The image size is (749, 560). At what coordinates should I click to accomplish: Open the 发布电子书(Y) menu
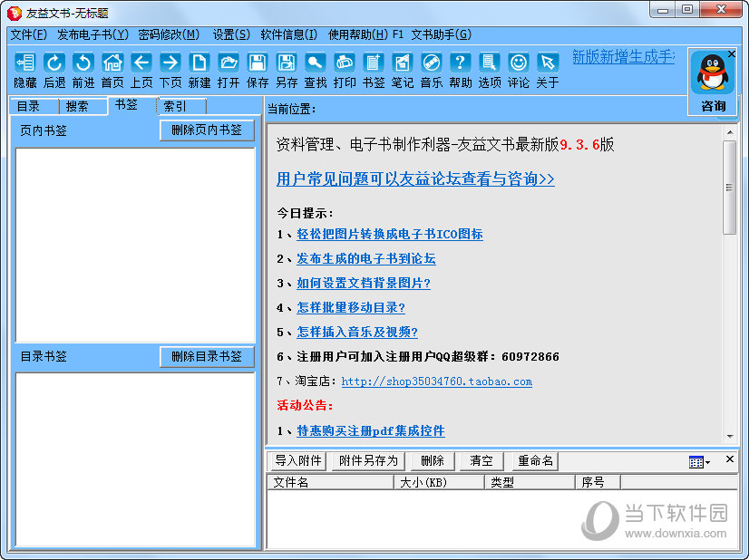click(x=92, y=34)
